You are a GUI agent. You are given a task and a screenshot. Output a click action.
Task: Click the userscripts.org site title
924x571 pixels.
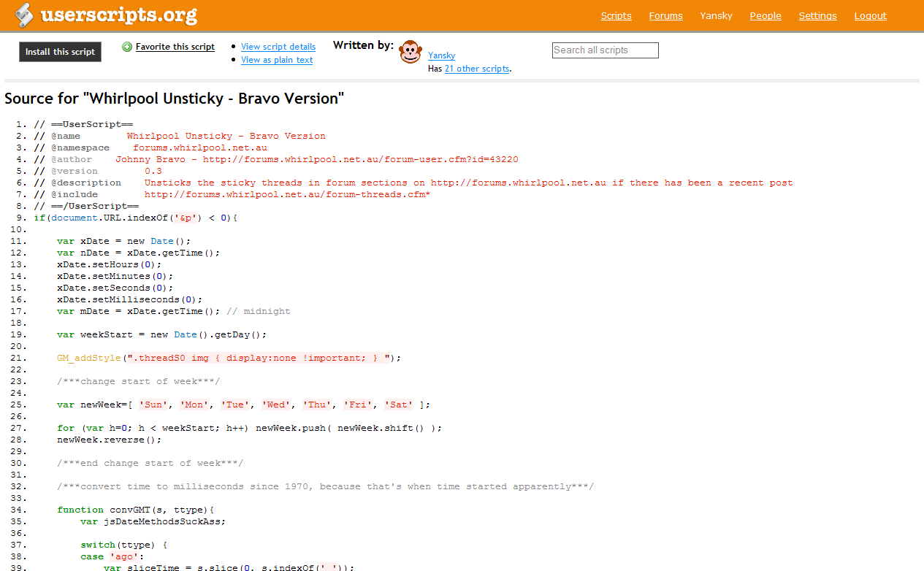[118, 15]
